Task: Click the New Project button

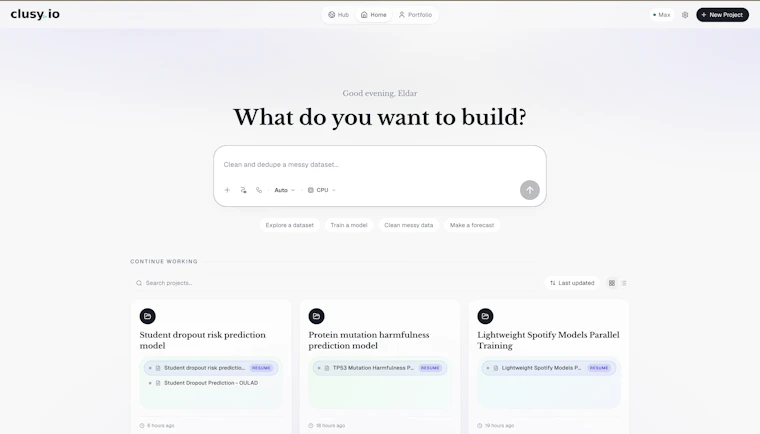Action: coord(722,15)
